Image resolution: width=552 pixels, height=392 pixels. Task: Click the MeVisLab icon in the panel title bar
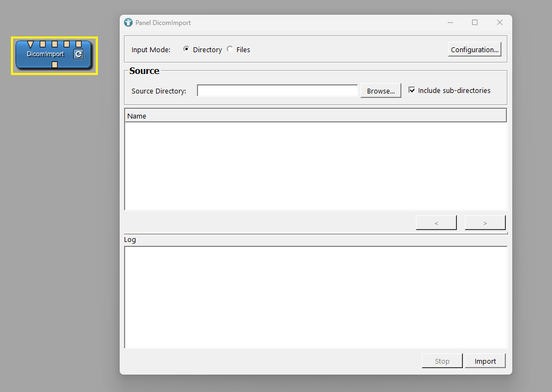point(128,22)
